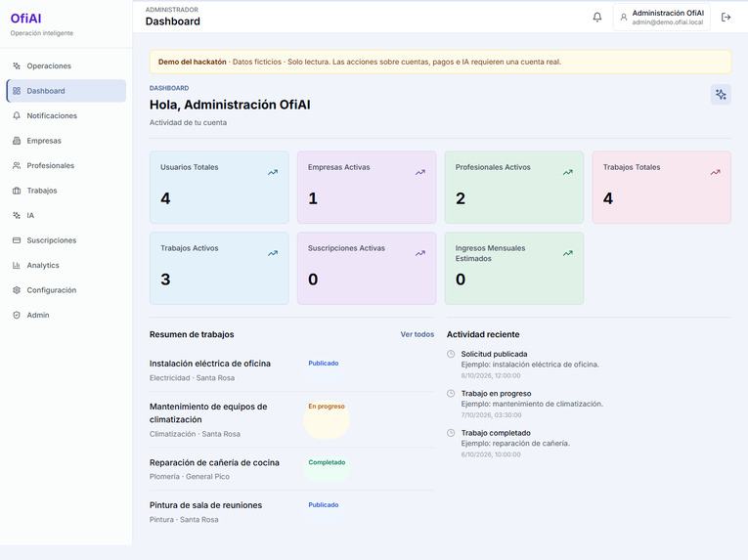Screen dimensions: 748x560
Task: Open job Instalación eléctrica de oficina
Action: click(210, 364)
